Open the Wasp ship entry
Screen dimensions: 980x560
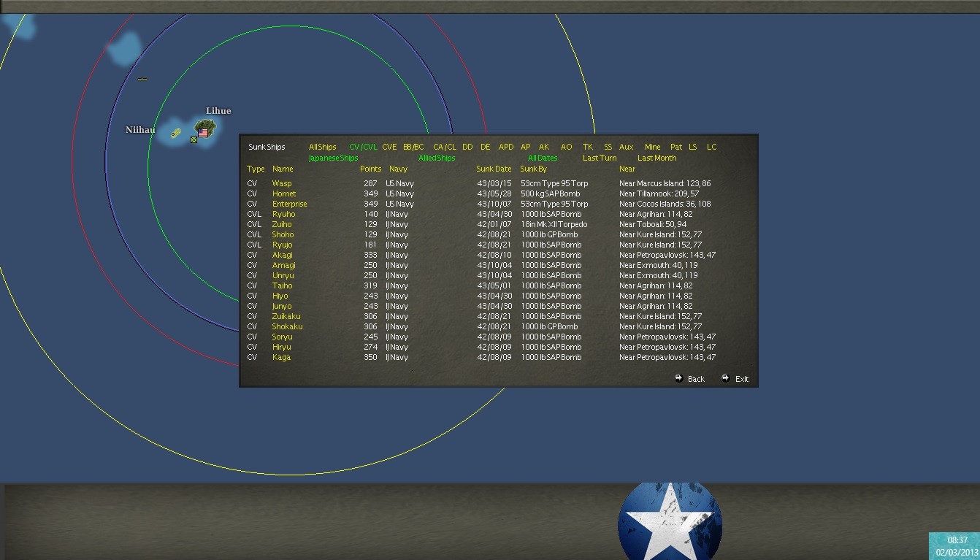pyautogui.click(x=282, y=183)
